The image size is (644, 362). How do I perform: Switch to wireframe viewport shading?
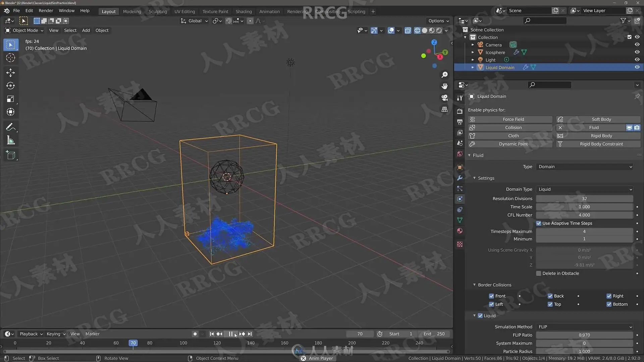point(417,31)
